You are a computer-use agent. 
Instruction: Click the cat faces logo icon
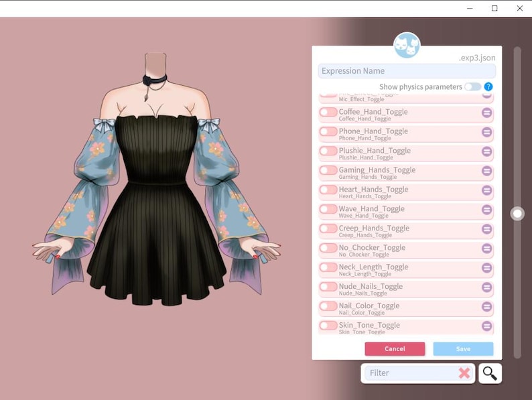click(x=407, y=45)
